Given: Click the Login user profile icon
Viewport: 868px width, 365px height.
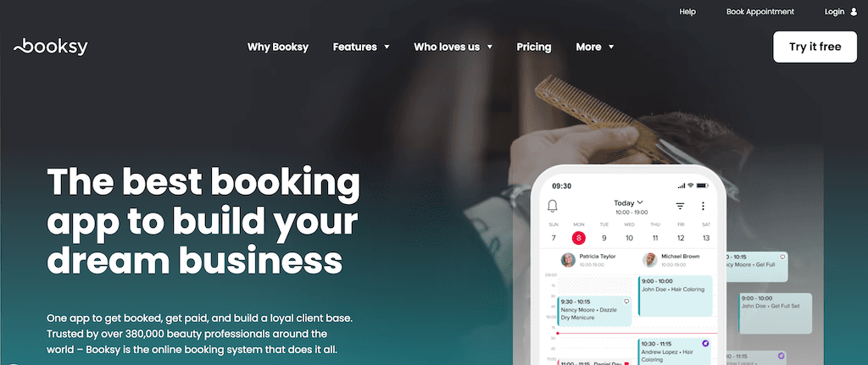Looking at the screenshot, I should pos(853,12).
